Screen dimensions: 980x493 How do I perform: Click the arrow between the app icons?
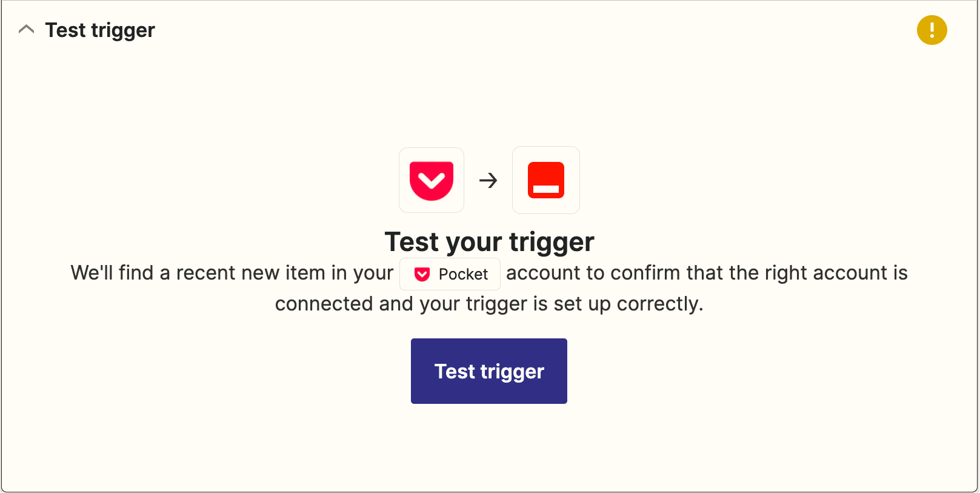pos(488,180)
